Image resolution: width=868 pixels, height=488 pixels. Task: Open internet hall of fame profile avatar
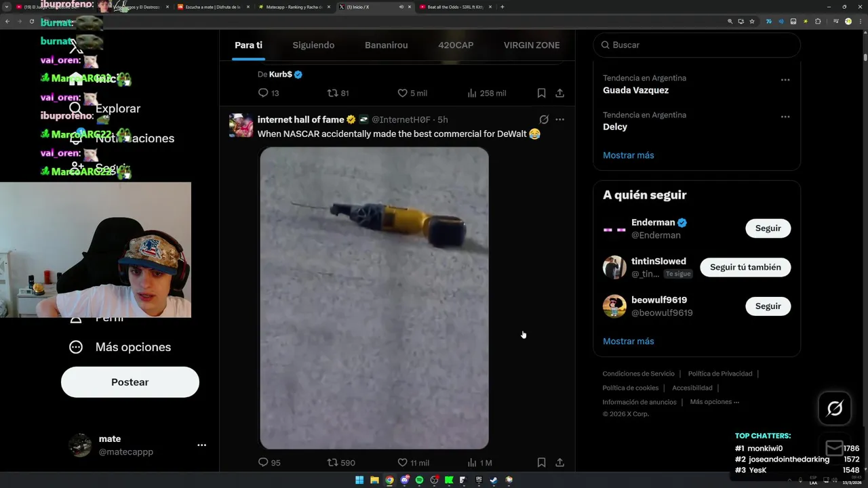241,125
